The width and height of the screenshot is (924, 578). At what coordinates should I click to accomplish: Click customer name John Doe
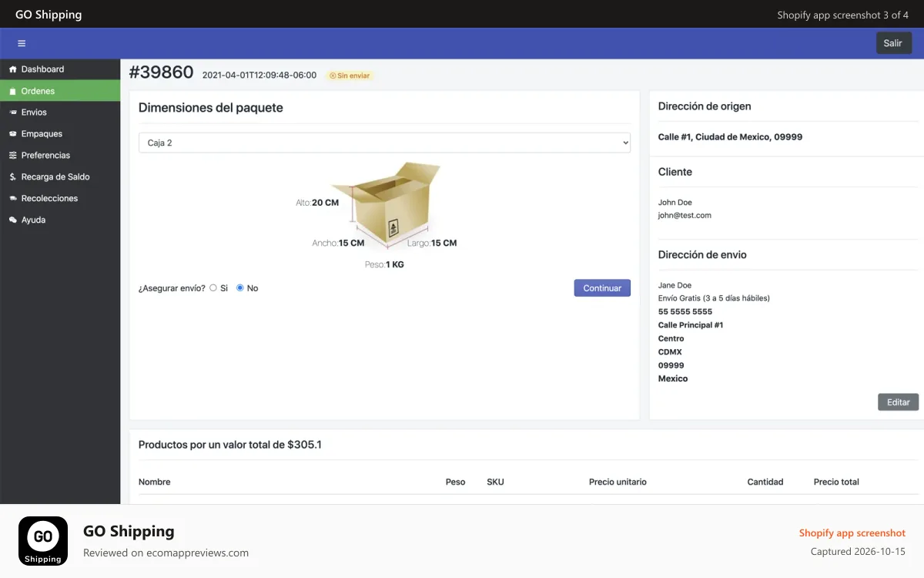tap(675, 203)
